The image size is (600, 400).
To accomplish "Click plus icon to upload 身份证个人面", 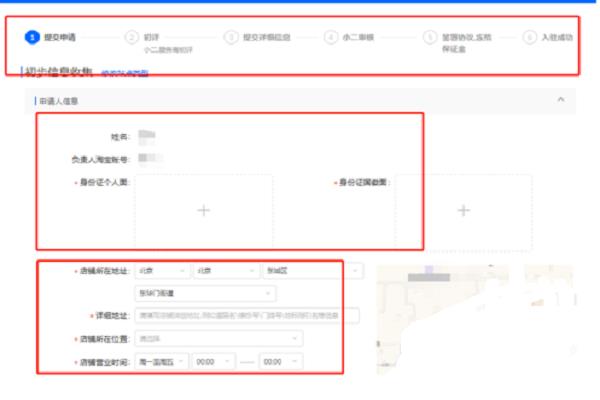I will tap(204, 211).
